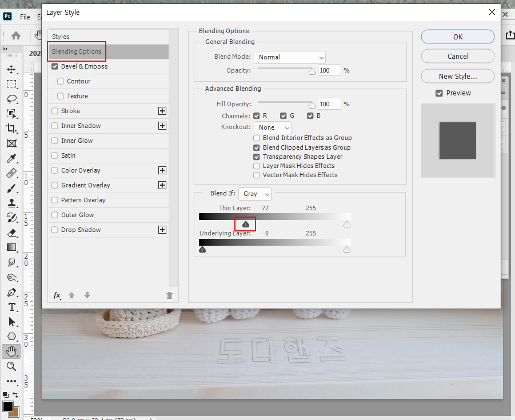Screen dimensions: 515x420
Task: Check Layer Mask Hides Effects
Action: tap(257, 166)
